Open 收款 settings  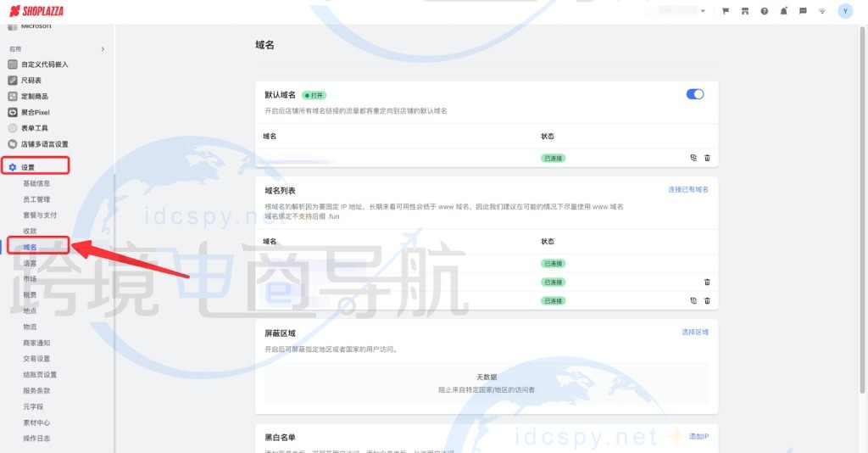(30, 231)
